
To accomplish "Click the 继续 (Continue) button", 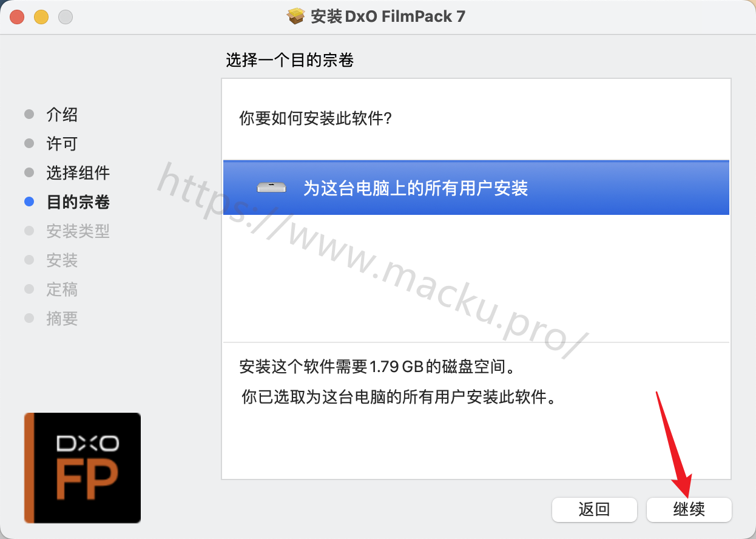I will [689, 509].
